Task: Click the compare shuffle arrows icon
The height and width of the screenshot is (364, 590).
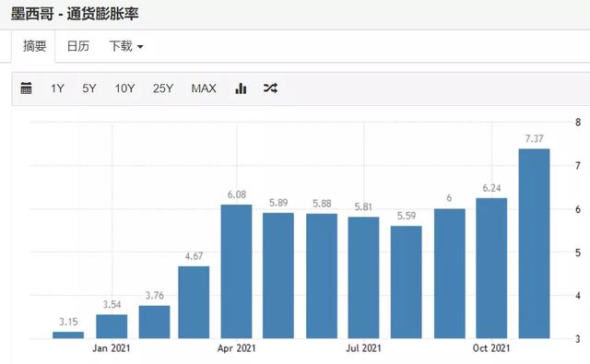Action: 270,88
